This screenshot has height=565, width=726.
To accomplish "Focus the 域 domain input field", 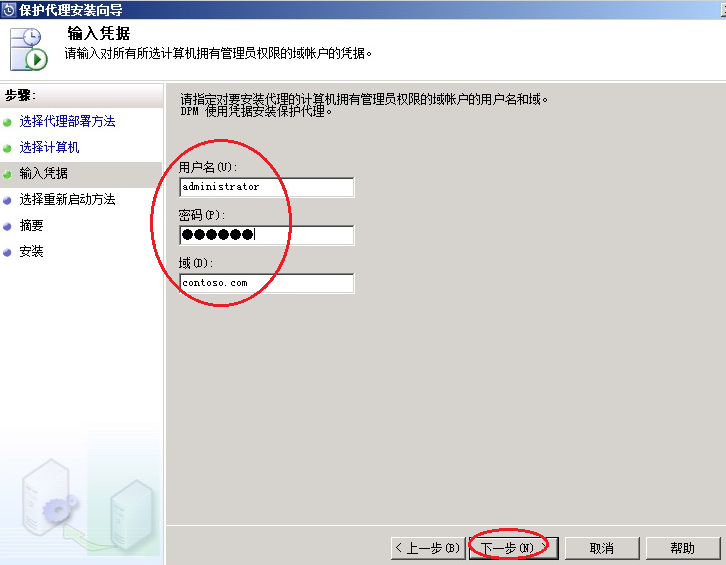I will pos(267,283).
